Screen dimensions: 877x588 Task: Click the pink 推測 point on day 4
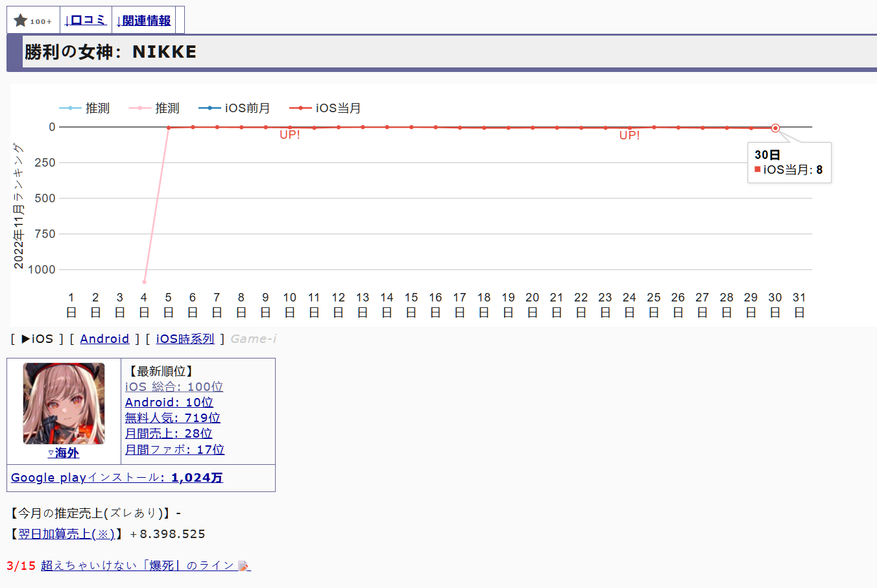coord(144,282)
